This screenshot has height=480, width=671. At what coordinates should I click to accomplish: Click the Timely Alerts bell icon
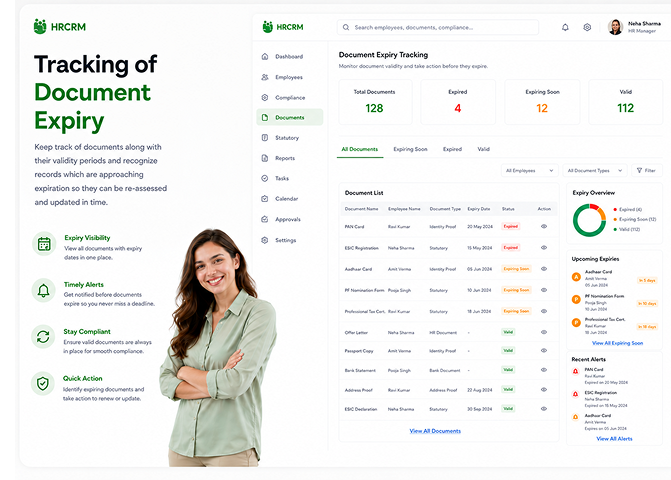[44, 290]
